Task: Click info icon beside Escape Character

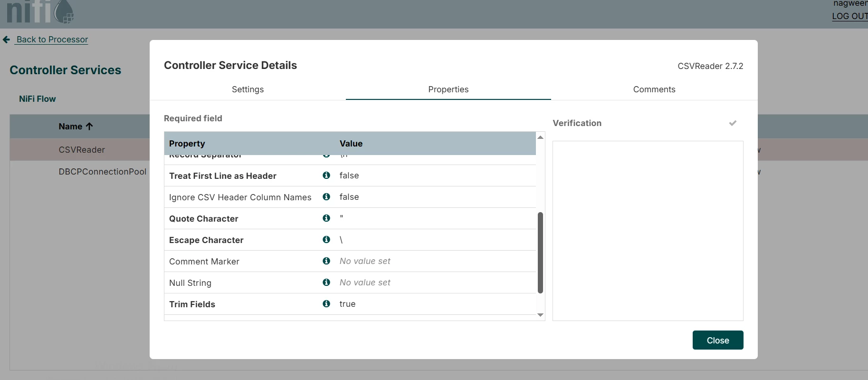Action: [326, 240]
